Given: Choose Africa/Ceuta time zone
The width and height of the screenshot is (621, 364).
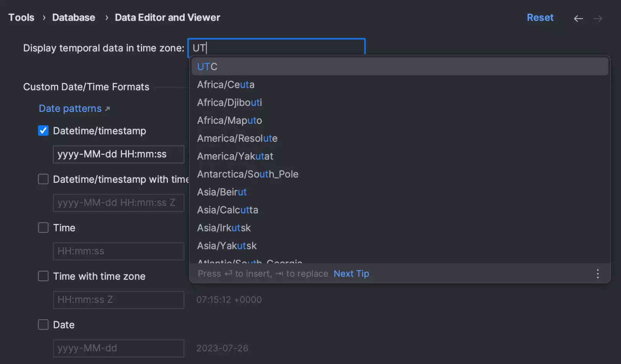Looking at the screenshot, I should tap(226, 85).
